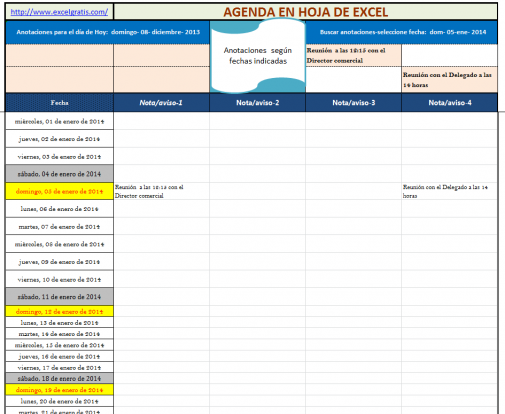Select the 'lunes, 13 de enero de 2014' cell
This screenshot has height=414, width=505.
click(59, 322)
